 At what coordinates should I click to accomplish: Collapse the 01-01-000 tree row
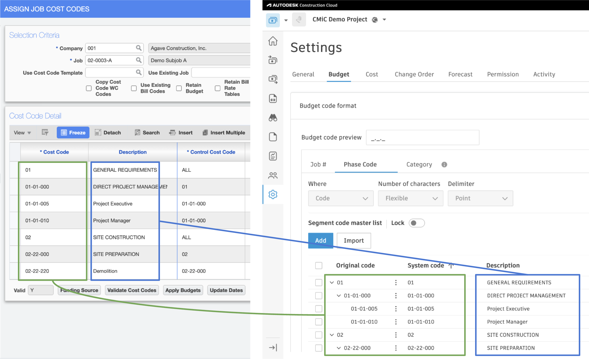point(339,295)
